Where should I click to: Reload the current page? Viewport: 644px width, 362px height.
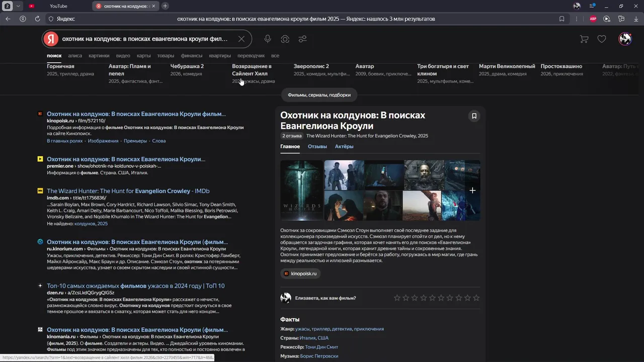37,19
